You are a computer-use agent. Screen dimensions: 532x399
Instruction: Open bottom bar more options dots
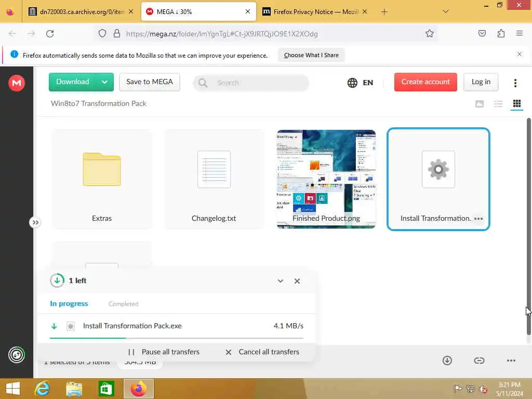click(x=511, y=361)
